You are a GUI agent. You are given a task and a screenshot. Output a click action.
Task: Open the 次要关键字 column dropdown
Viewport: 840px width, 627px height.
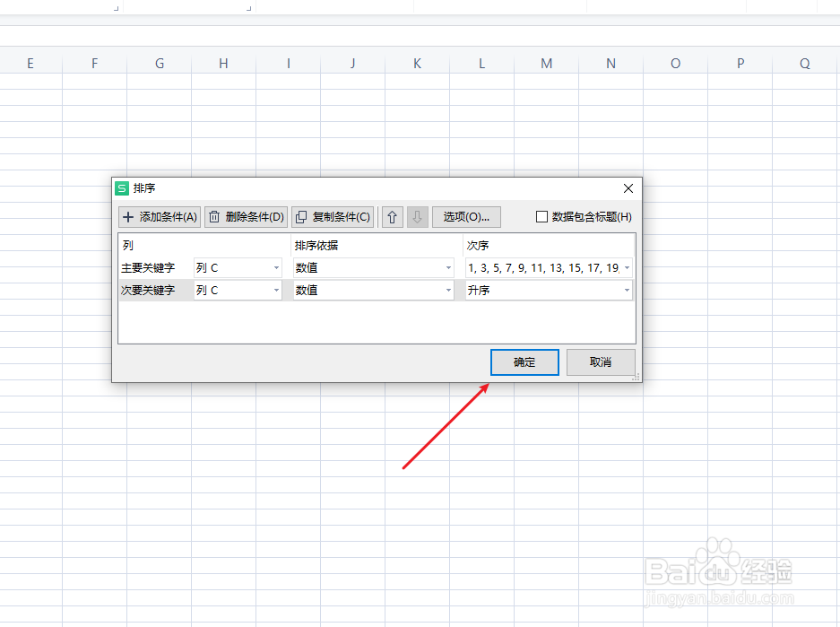(277, 290)
